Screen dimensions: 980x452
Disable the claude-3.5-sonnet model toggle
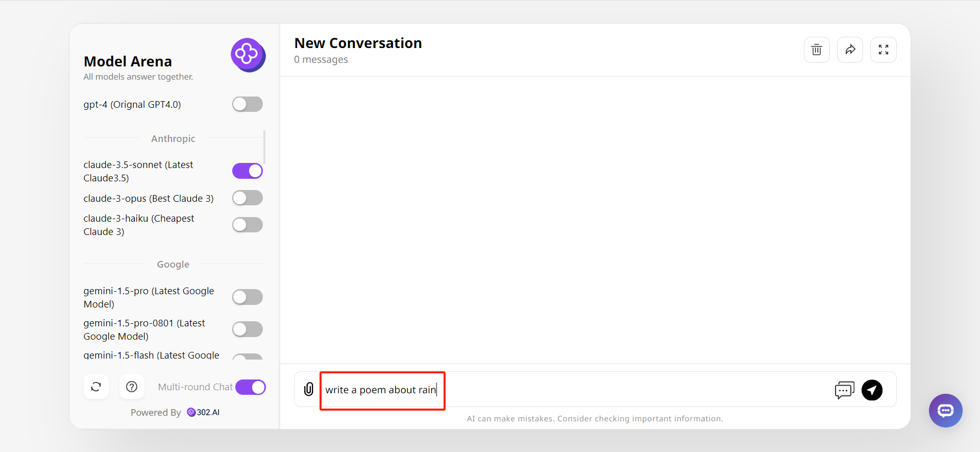click(248, 171)
